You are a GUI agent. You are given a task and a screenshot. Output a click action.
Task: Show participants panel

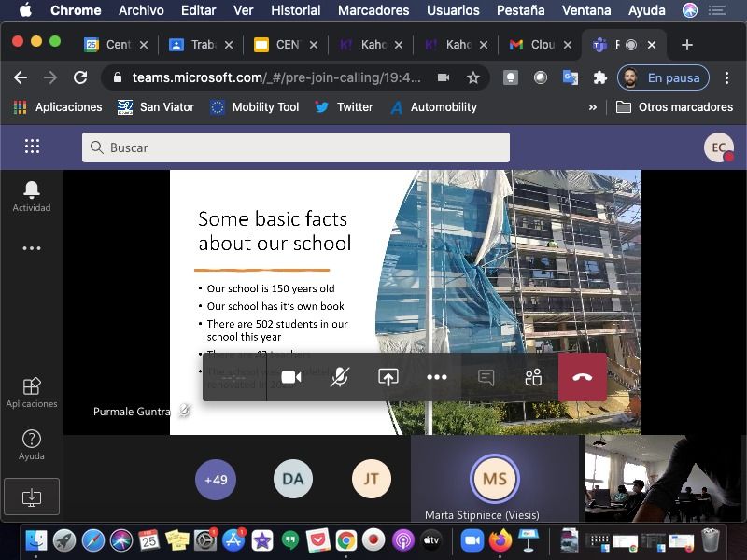point(533,377)
